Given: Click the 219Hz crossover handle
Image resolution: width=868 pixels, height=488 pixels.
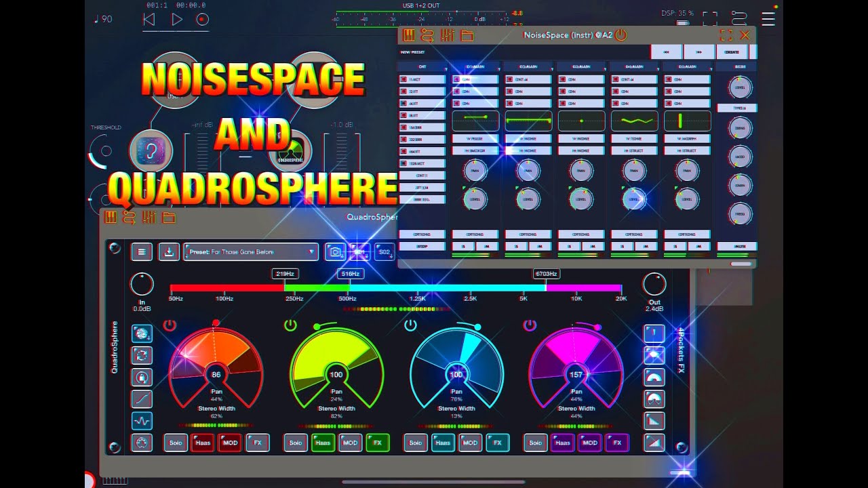Looking at the screenshot, I should [x=284, y=274].
